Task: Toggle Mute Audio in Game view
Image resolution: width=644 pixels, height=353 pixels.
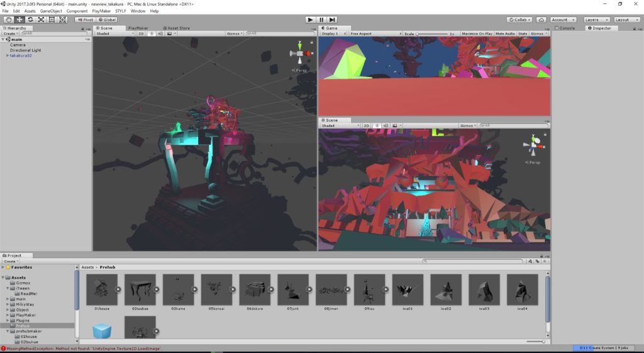Action: [x=505, y=34]
